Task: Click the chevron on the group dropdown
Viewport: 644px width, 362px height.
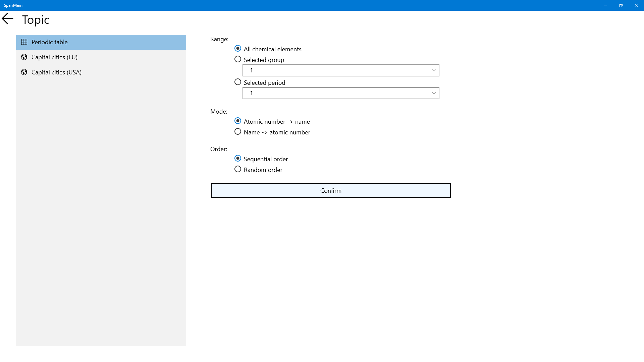Action: [x=434, y=70]
